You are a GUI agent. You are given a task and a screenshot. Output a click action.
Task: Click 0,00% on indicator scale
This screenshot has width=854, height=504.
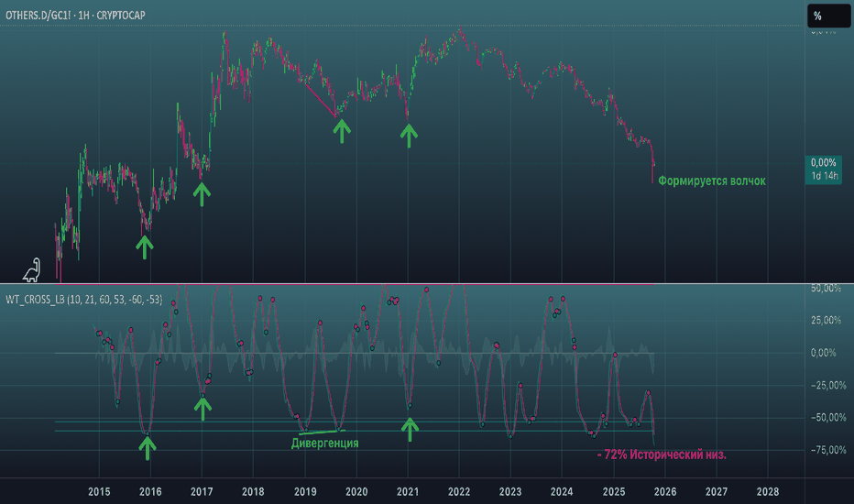pyautogui.click(x=823, y=353)
